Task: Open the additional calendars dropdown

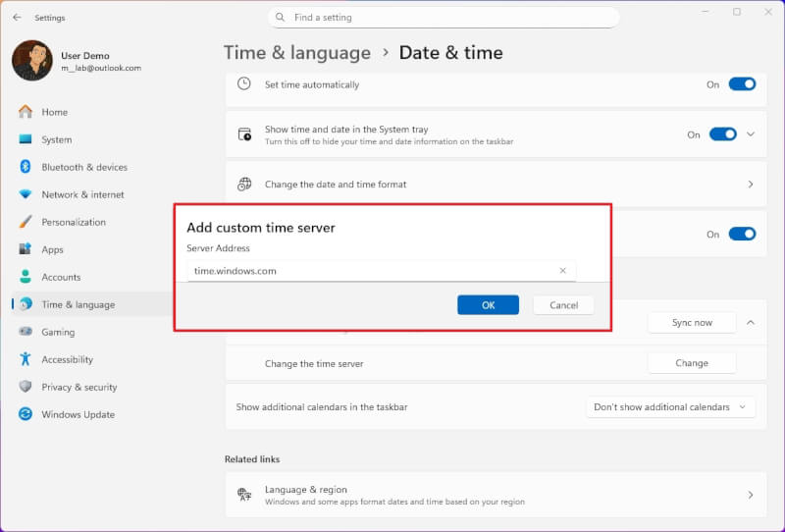Action: (x=670, y=407)
